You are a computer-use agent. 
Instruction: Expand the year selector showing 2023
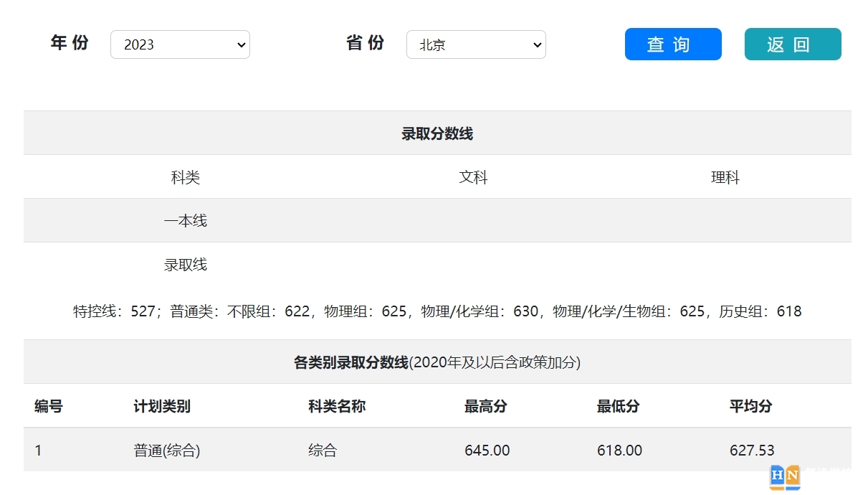(x=180, y=44)
